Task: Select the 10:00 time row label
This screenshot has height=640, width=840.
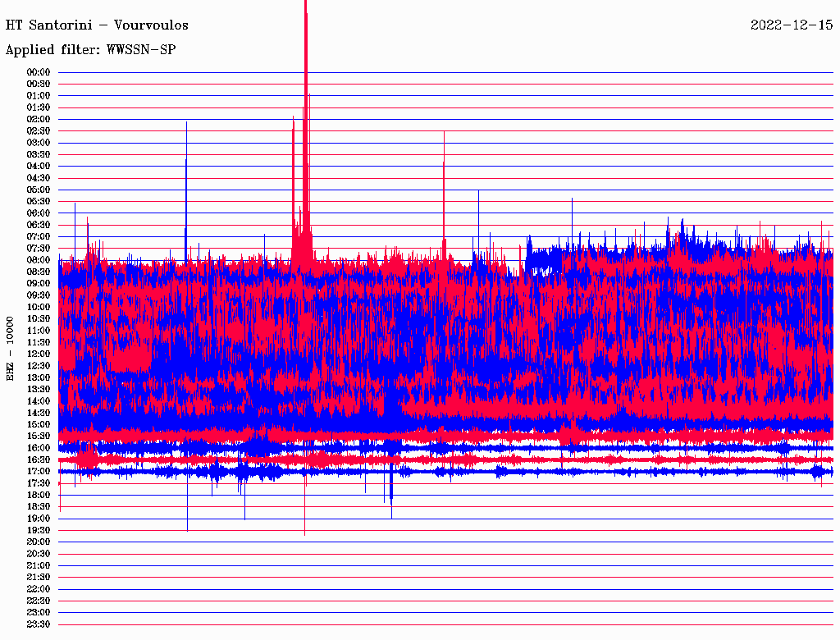Action: pyautogui.click(x=39, y=307)
